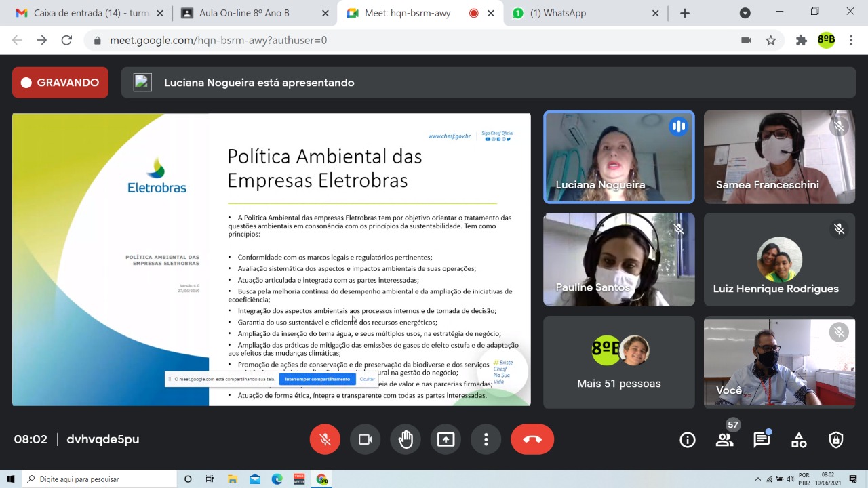
Task: Reload the Meet page
Action: pyautogui.click(x=66, y=41)
